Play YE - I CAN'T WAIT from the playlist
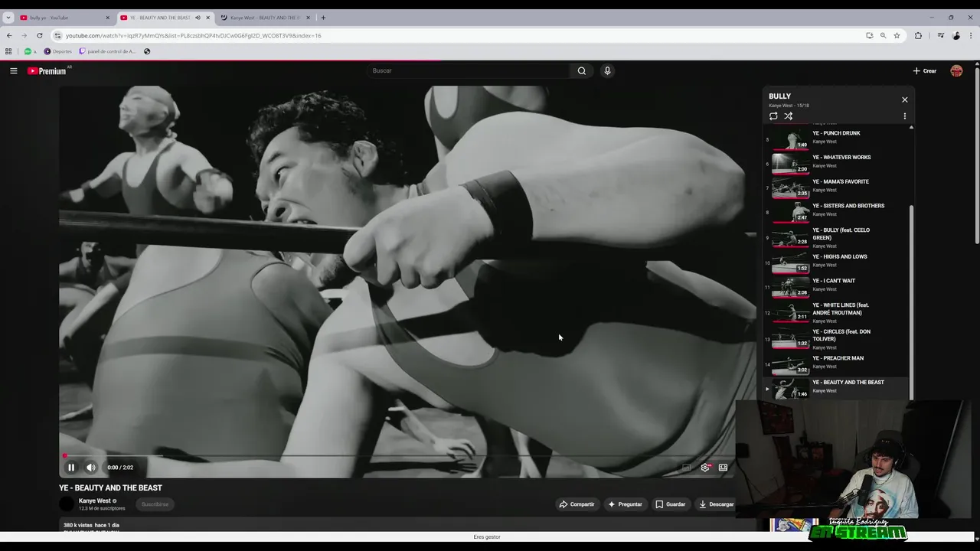 coord(836,286)
